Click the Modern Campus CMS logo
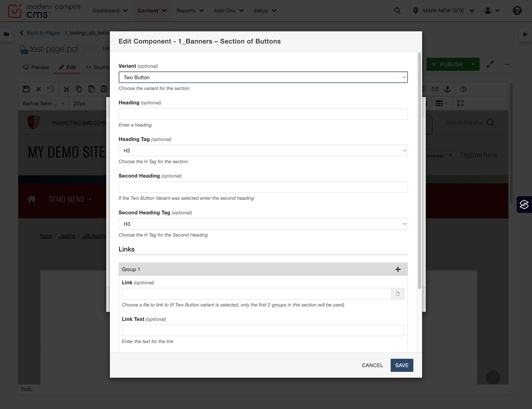This screenshot has height=409, width=532. pos(44,11)
